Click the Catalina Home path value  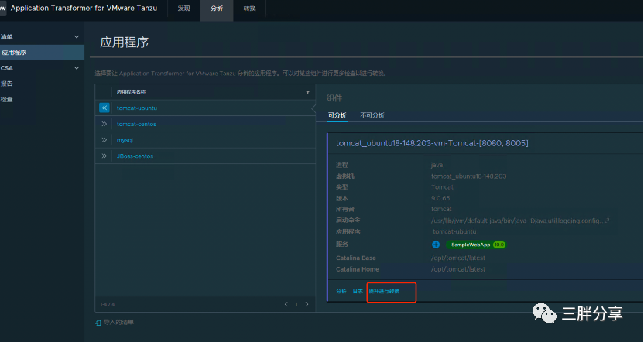[458, 269]
